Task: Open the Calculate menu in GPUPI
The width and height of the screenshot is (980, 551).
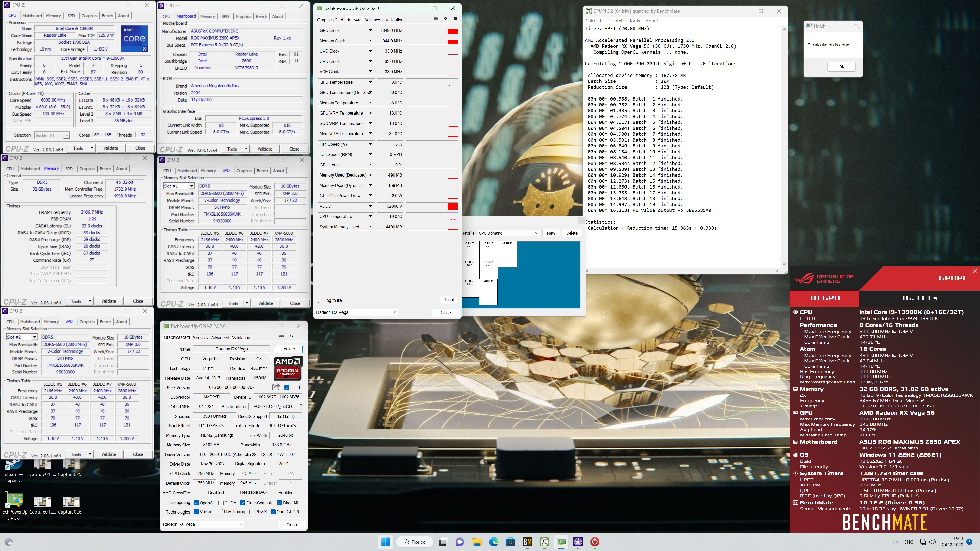Action: (x=594, y=21)
